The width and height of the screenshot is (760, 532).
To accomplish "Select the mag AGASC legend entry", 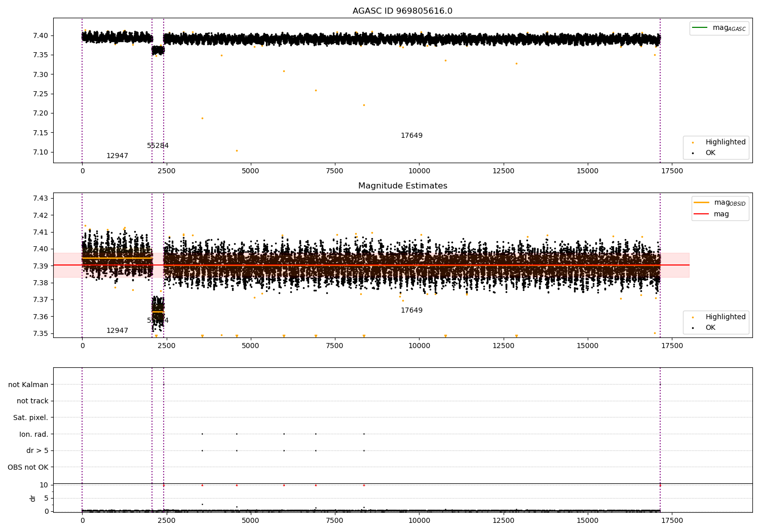I will pos(719,28).
